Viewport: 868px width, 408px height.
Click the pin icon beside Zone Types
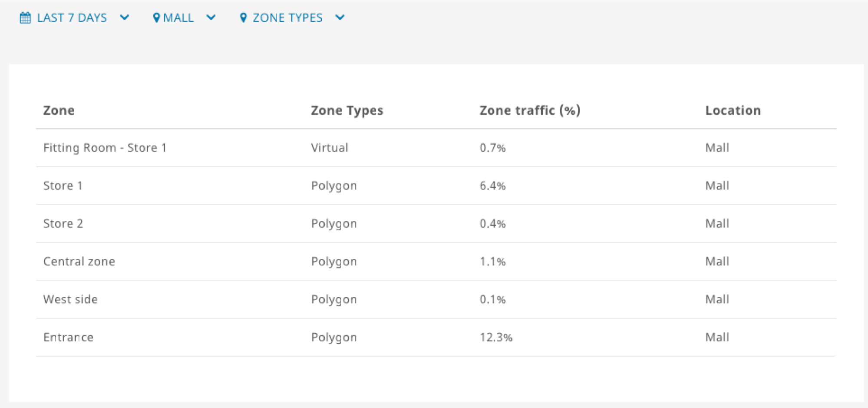(x=244, y=18)
